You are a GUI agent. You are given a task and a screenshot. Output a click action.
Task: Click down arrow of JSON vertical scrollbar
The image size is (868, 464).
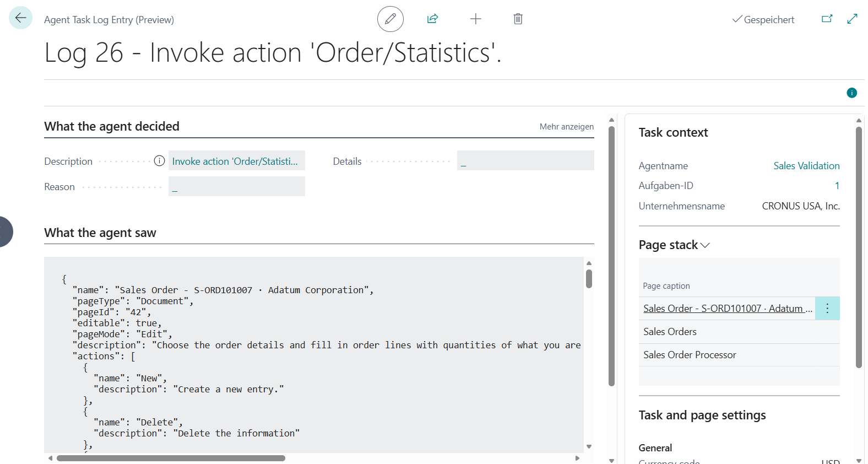pyautogui.click(x=589, y=447)
